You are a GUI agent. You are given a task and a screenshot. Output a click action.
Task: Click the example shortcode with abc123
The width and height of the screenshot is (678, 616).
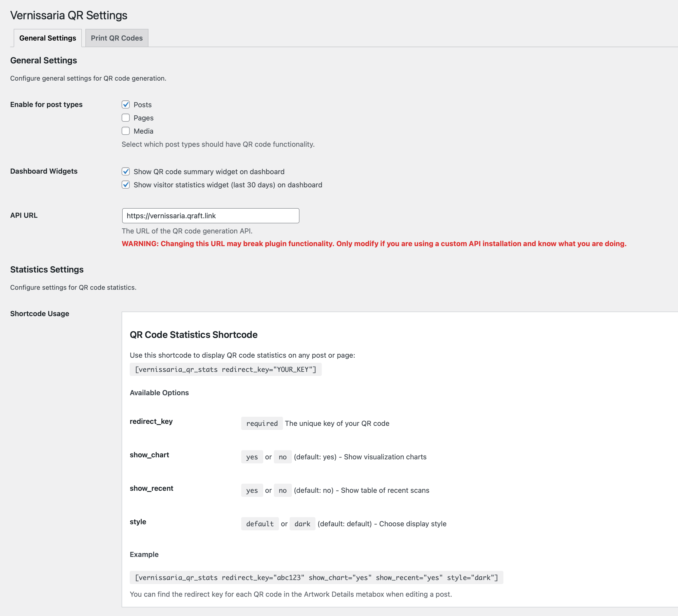click(316, 578)
